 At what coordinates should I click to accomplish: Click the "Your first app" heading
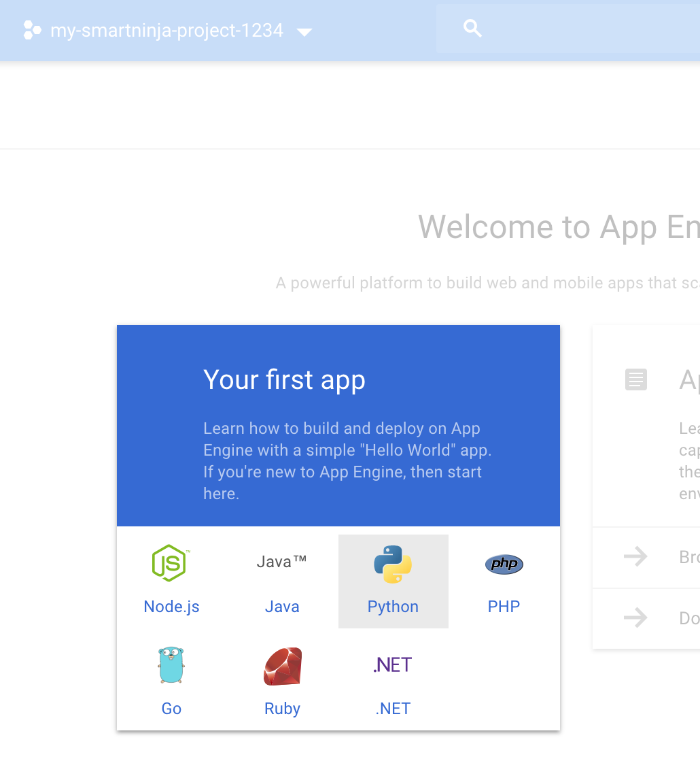pos(284,380)
